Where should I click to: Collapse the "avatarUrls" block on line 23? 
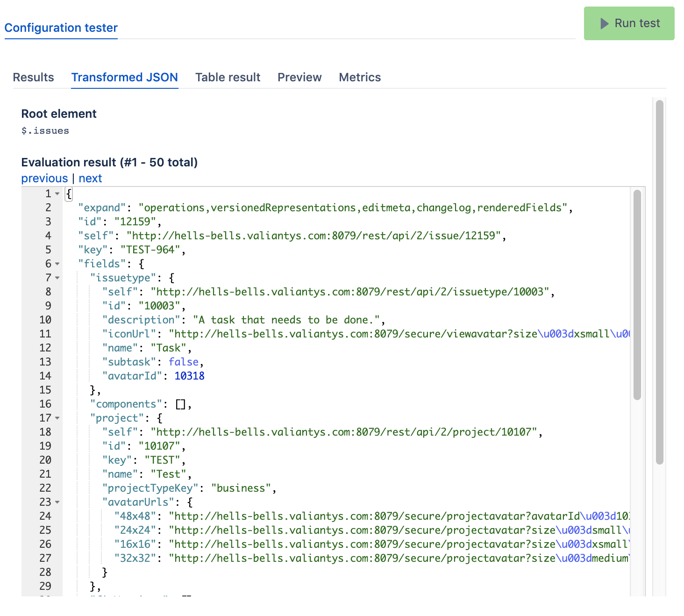[x=57, y=502]
